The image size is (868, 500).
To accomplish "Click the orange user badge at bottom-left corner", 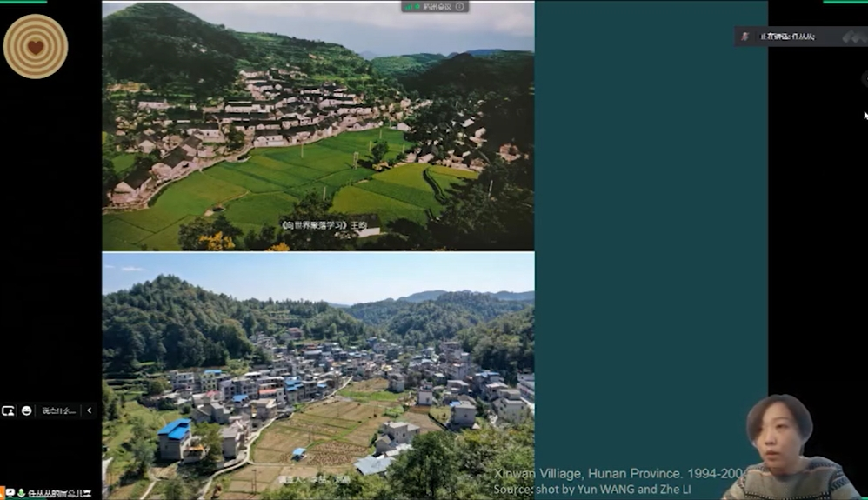I will tap(2, 493).
